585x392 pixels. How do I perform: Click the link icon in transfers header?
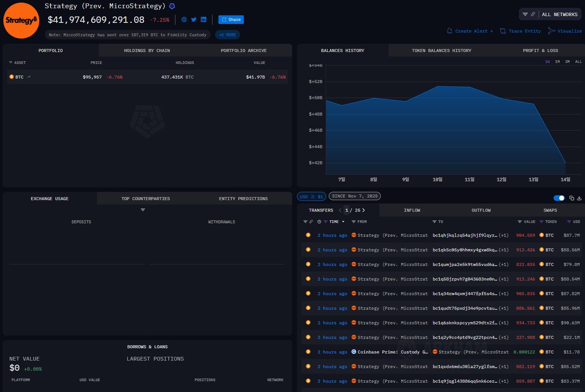point(311,221)
